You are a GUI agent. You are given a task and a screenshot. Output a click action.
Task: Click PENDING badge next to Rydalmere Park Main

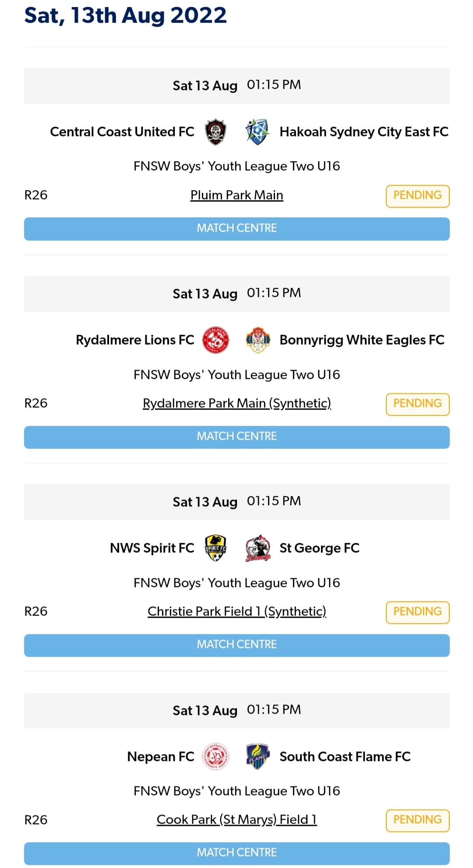pyautogui.click(x=417, y=404)
